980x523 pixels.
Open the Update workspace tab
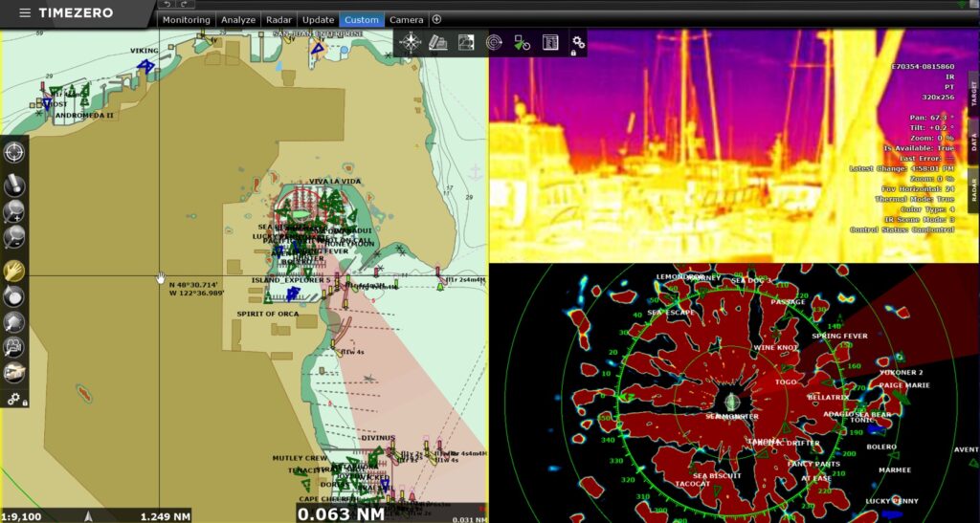tap(318, 20)
